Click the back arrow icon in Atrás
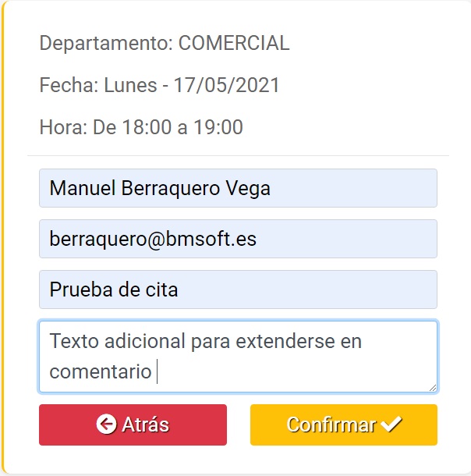This screenshot has height=476, width=471. (106, 424)
